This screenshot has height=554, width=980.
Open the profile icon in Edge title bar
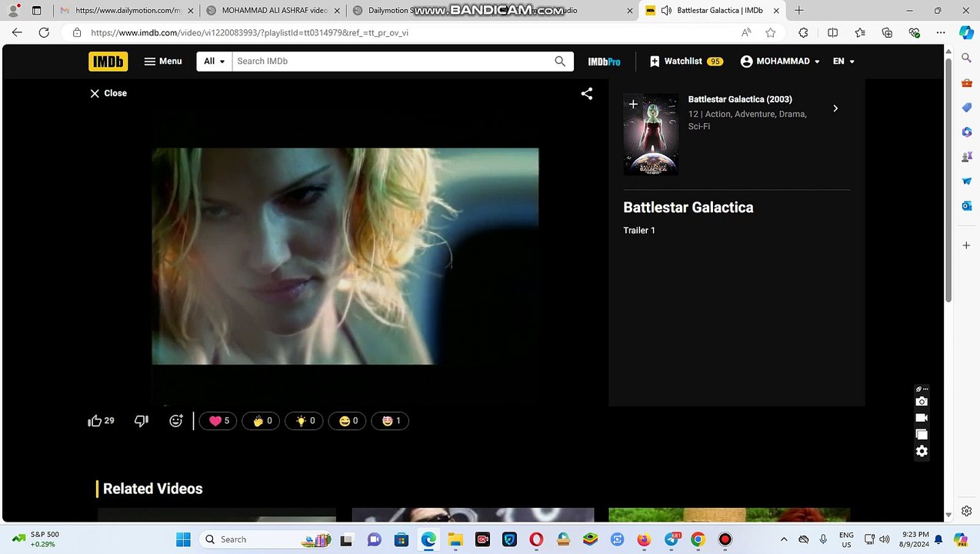tap(13, 11)
